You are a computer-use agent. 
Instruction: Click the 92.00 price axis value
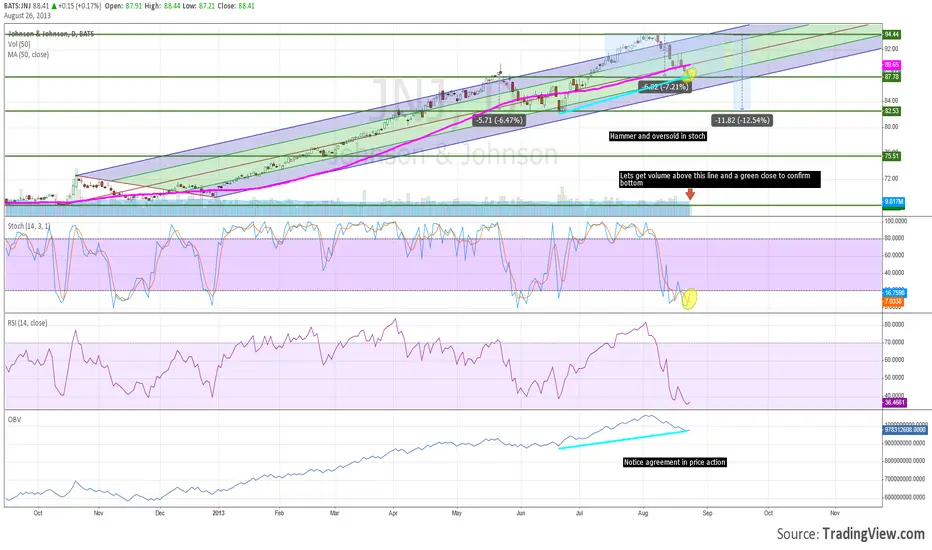[891, 49]
